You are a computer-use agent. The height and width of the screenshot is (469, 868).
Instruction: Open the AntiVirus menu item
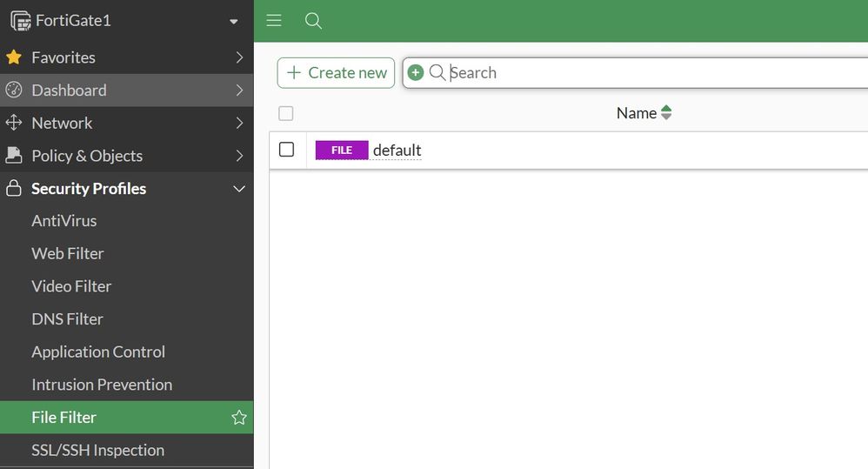(64, 221)
